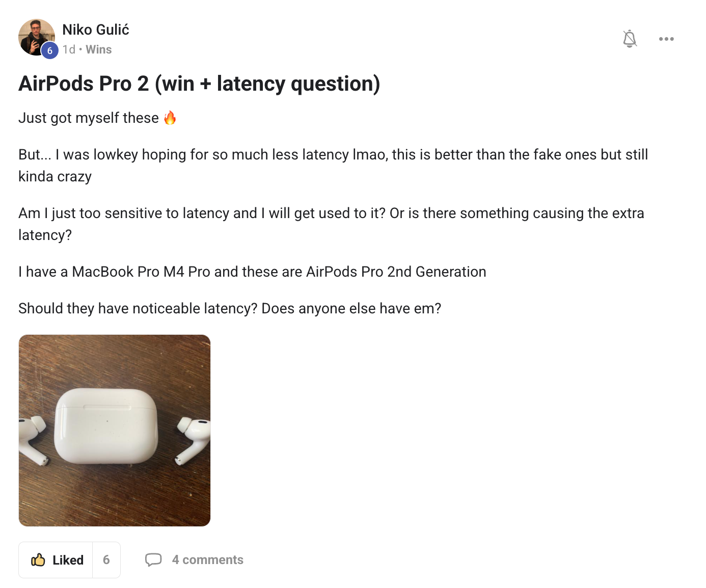Screen dimensions: 706x588
Task: Click the thumbs-up like icon
Action: point(38,560)
